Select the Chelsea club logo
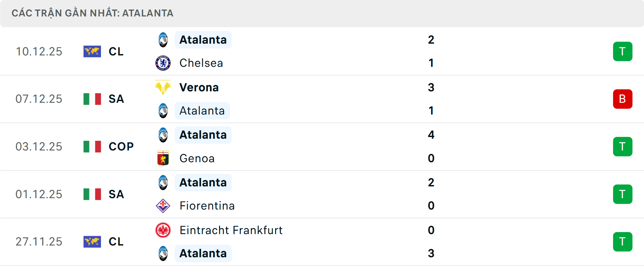 163,63
